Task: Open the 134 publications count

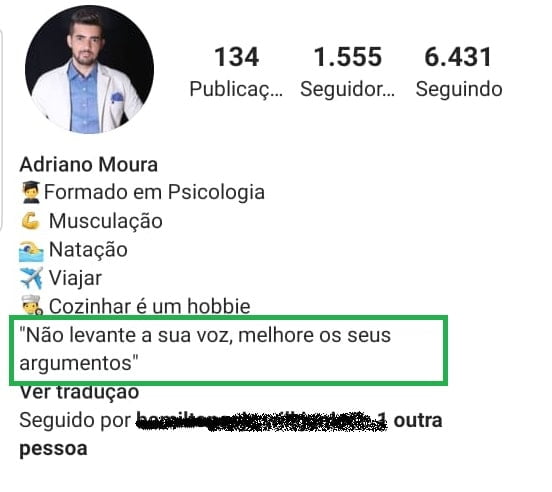Action: [x=237, y=57]
